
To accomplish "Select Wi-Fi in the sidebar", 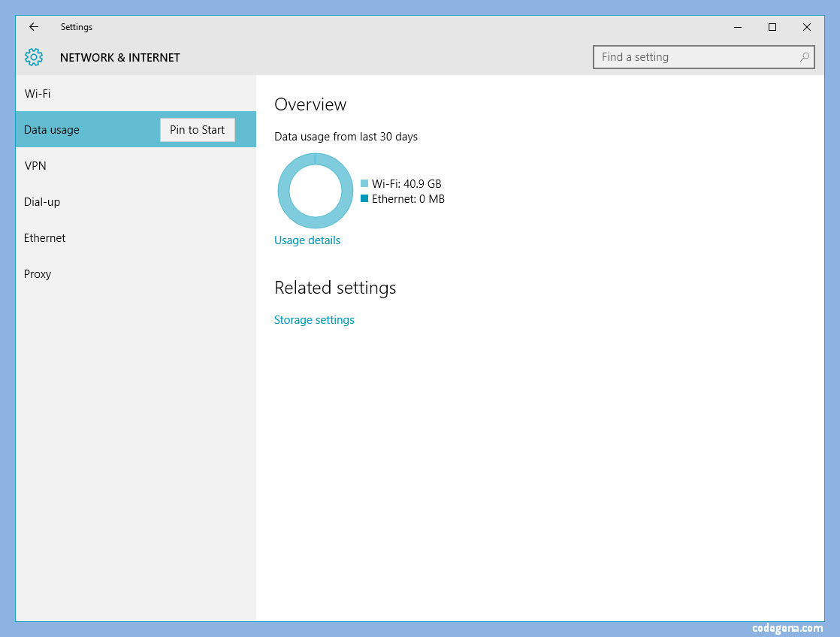I will [37, 93].
